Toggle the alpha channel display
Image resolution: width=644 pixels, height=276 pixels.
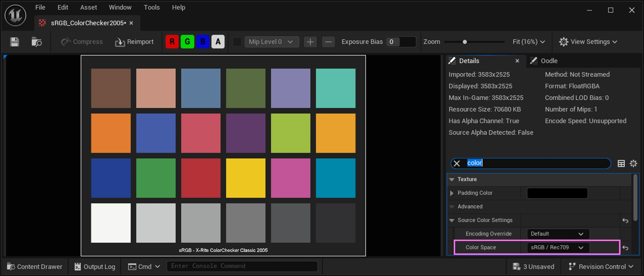click(x=218, y=42)
